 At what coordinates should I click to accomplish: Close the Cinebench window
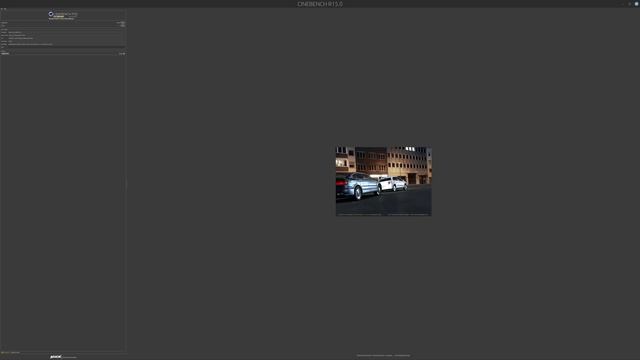[636, 4]
